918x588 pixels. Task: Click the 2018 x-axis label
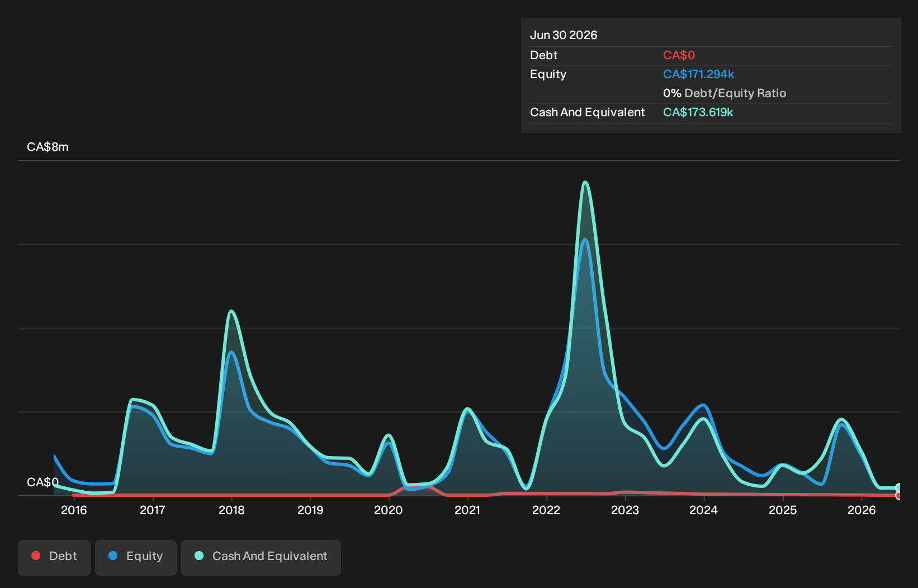click(231, 510)
